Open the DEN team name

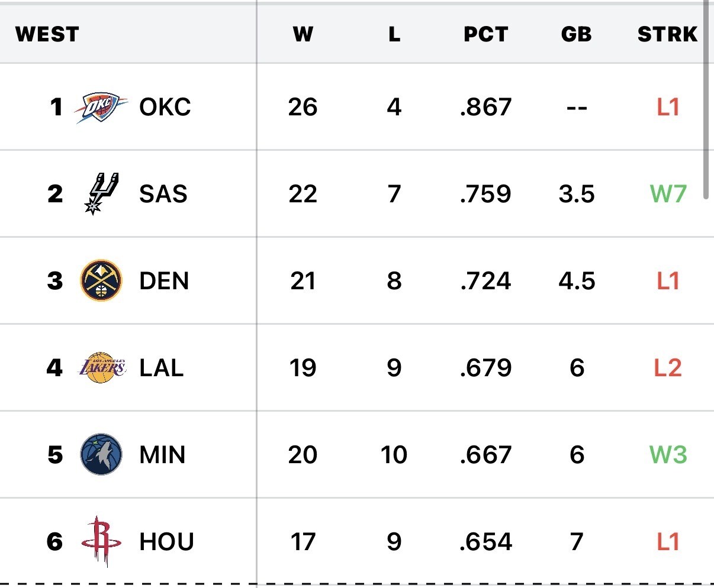[x=164, y=281]
